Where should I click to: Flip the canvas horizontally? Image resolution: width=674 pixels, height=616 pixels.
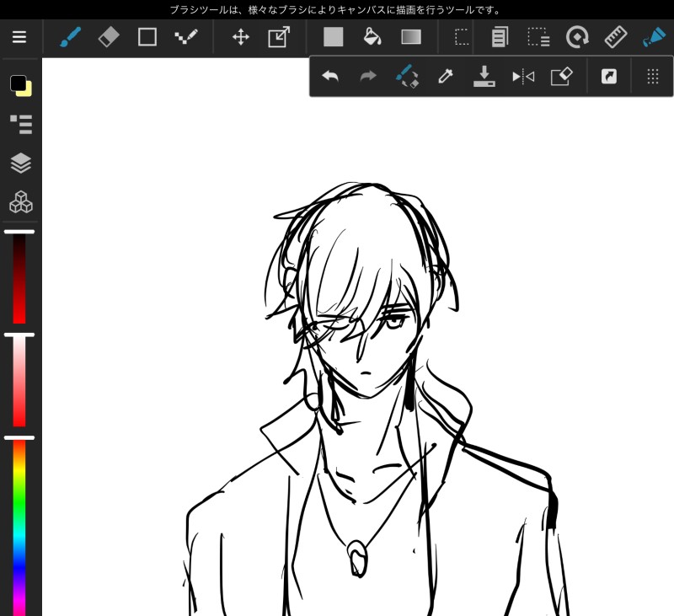click(x=523, y=77)
